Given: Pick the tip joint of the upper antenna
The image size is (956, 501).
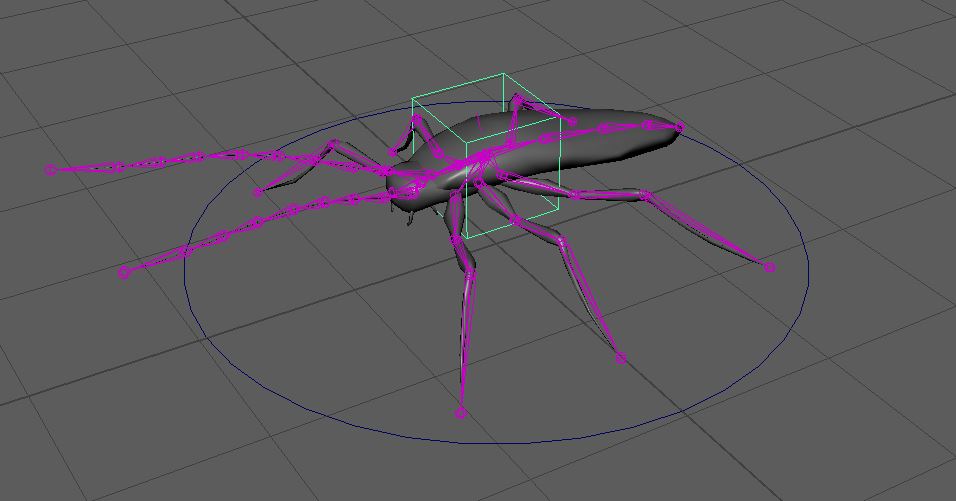Looking at the screenshot, I should 51,169.
